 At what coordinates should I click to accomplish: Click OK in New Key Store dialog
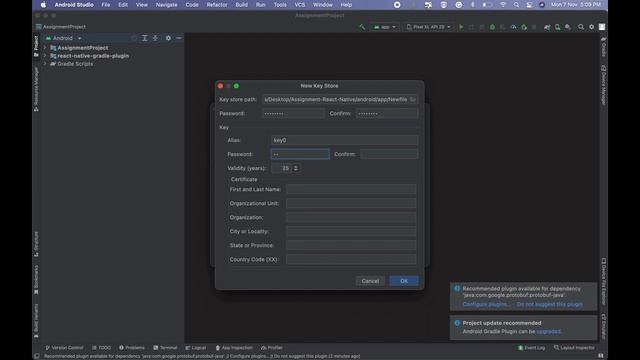pyautogui.click(x=404, y=281)
